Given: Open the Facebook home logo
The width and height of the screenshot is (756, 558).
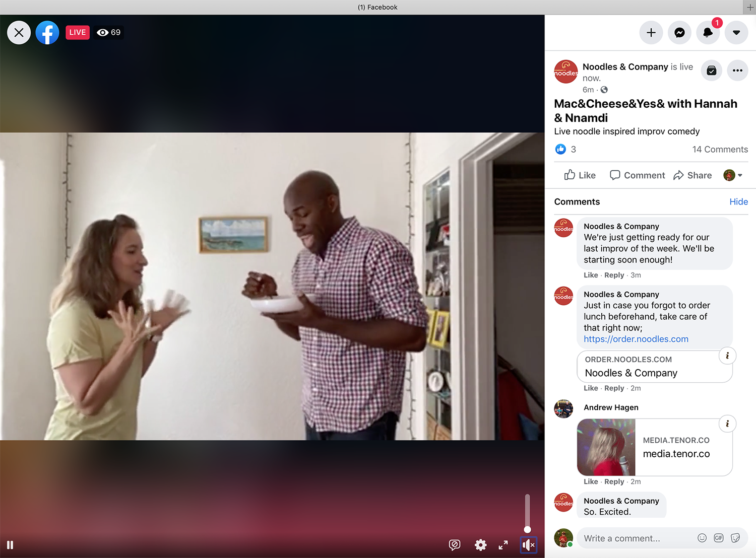Looking at the screenshot, I should tap(47, 32).
